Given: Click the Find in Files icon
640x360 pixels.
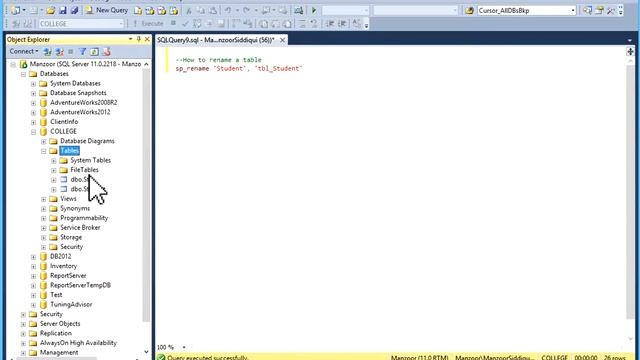Looking at the screenshot, I should [x=469, y=11].
